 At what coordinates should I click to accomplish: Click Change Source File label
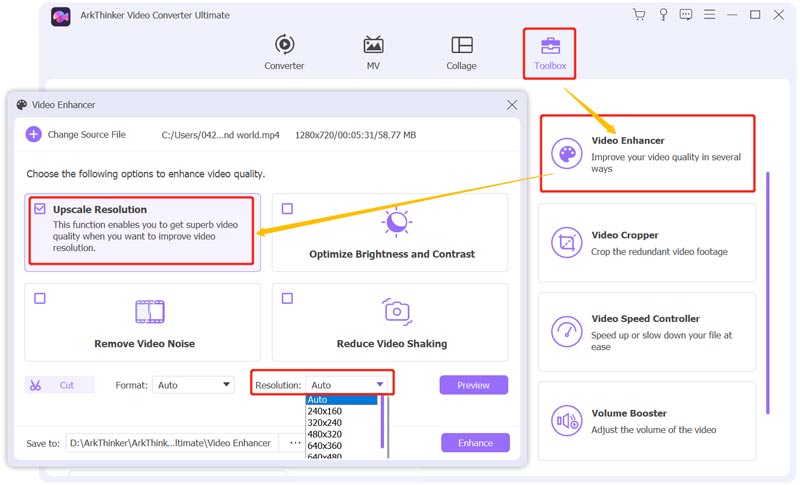[x=87, y=135]
